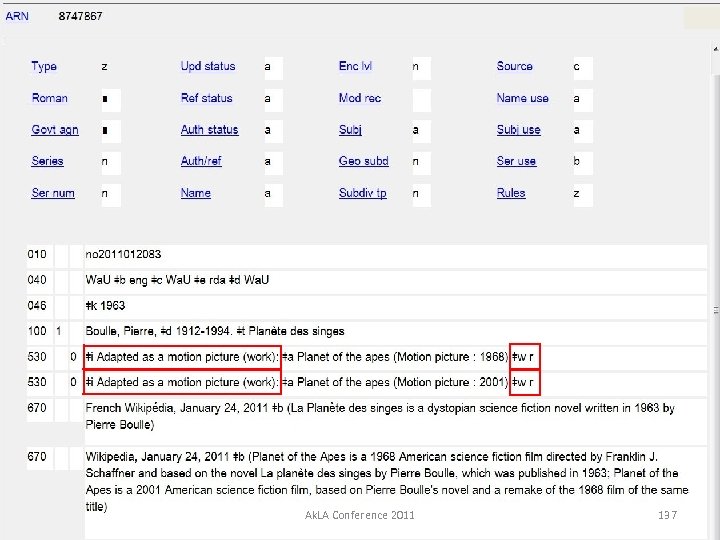The height and width of the screenshot is (540, 720).
Task: Select the Ser use value box
Action: (582, 162)
